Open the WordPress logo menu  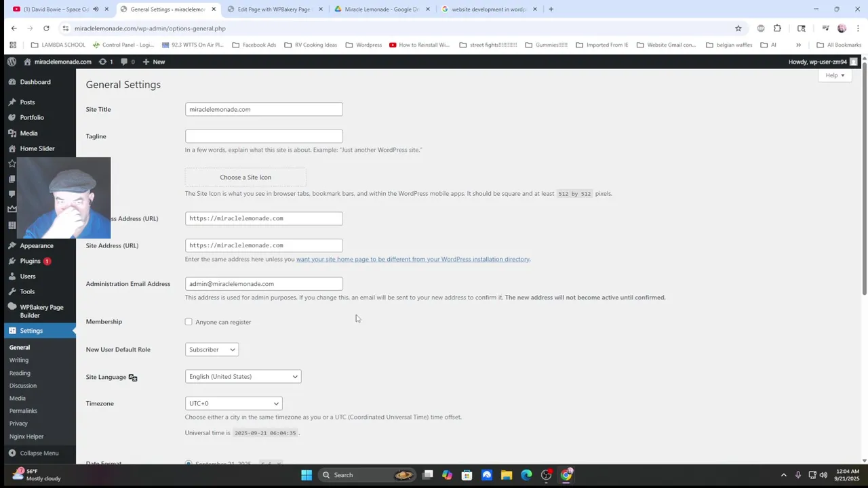coord(12,62)
